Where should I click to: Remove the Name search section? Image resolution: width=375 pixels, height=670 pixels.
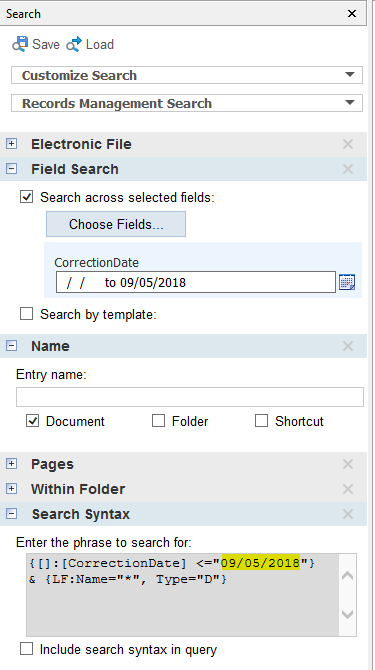click(348, 346)
